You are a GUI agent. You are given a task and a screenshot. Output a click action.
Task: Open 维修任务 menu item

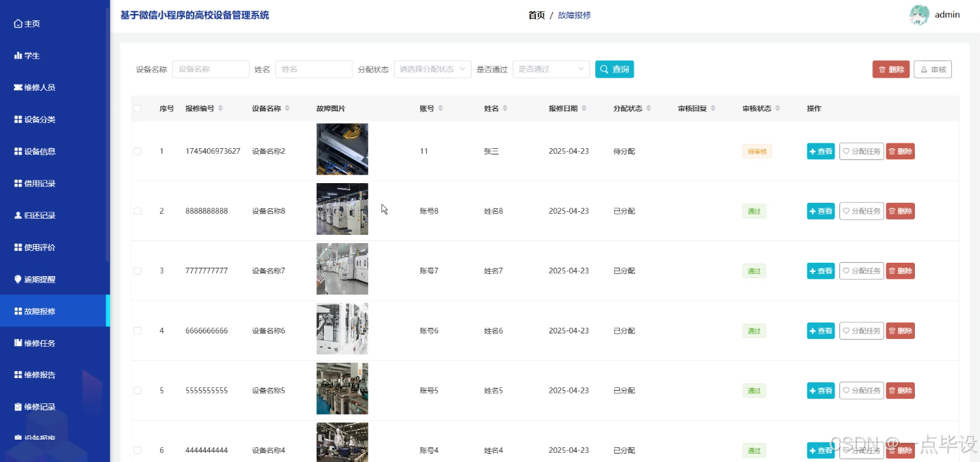pyautogui.click(x=55, y=343)
